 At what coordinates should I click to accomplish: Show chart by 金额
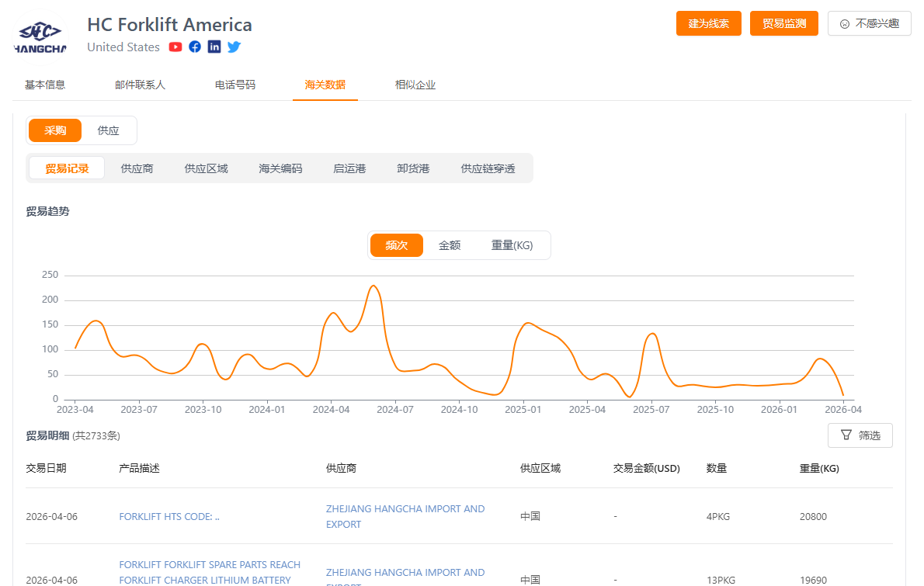point(450,245)
